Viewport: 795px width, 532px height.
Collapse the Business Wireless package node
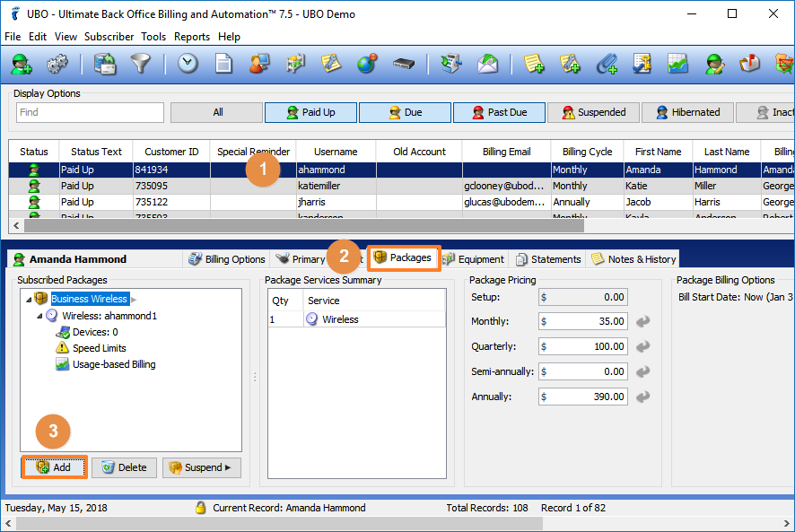pyautogui.click(x=29, y=300)
